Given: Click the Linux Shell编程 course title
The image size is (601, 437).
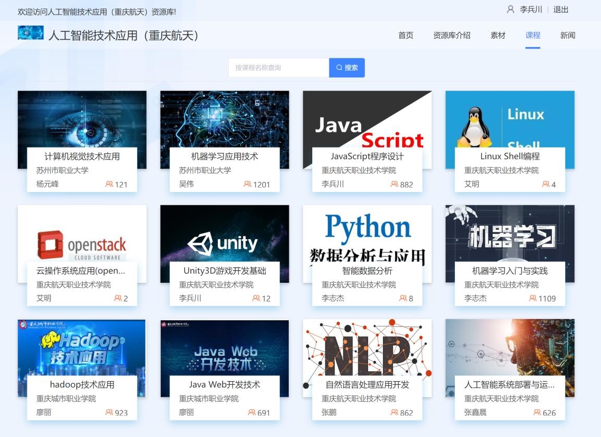Looking at the screenshot, I should [x=510, y=156].
